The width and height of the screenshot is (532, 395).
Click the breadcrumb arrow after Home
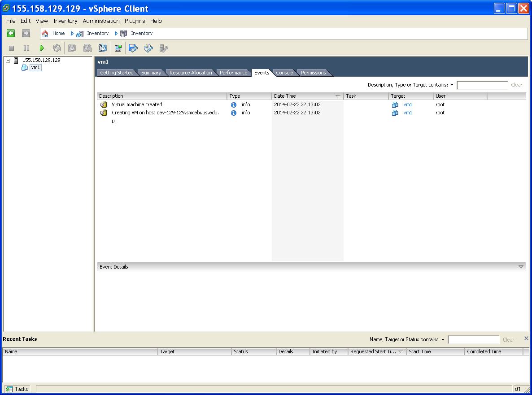pos(72,34)
